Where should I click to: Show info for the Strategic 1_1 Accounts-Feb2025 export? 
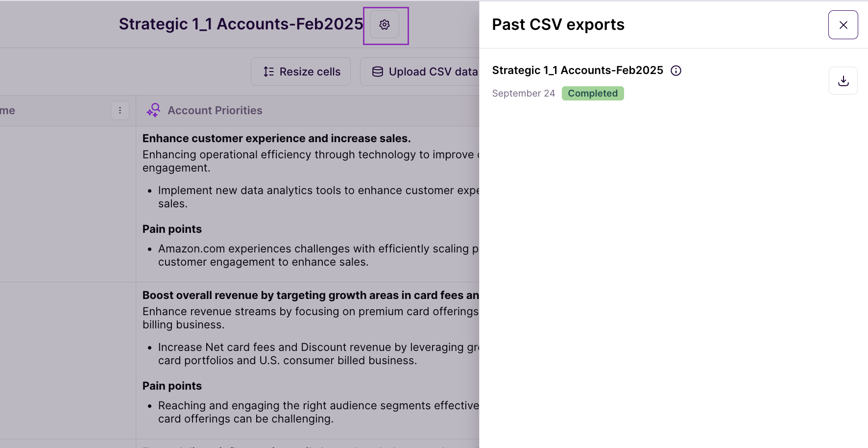(x=676, y=71)
